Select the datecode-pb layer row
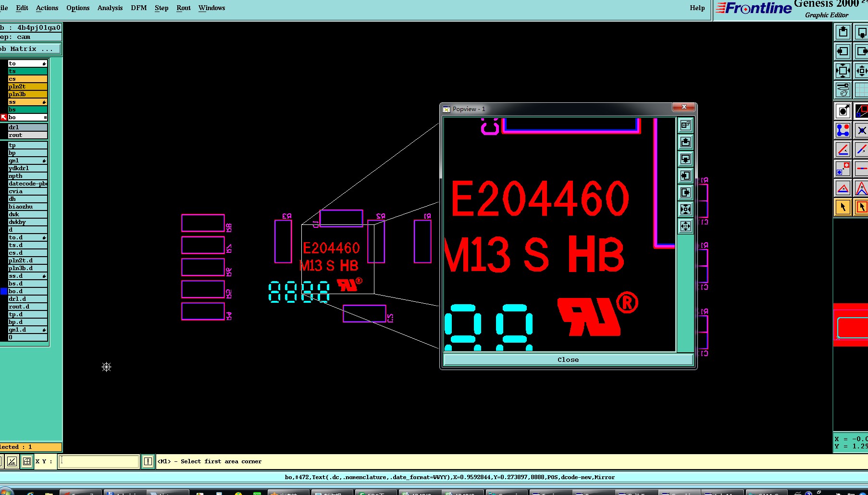 pyautogui.click(x=28, y=184)
